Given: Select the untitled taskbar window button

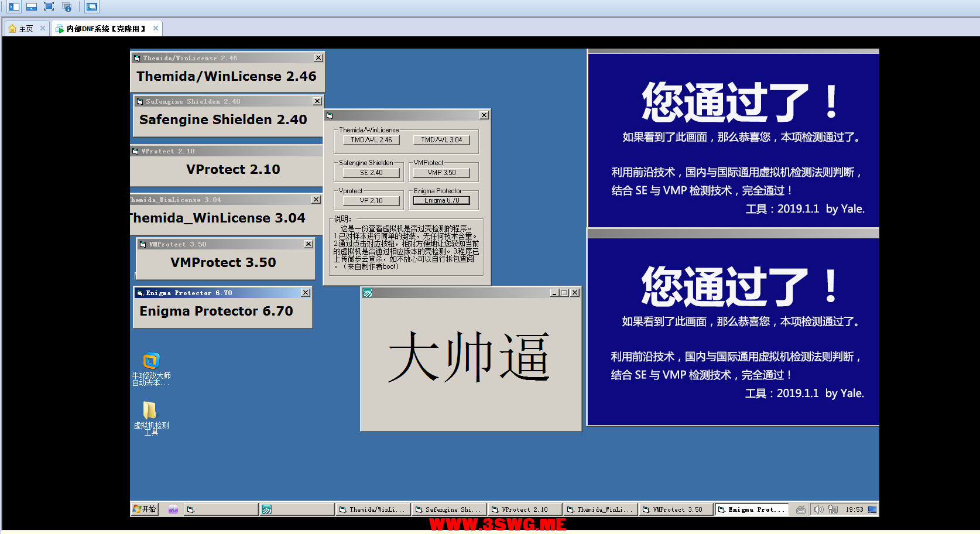Looking at the screenshot, I should coord(221,509).
